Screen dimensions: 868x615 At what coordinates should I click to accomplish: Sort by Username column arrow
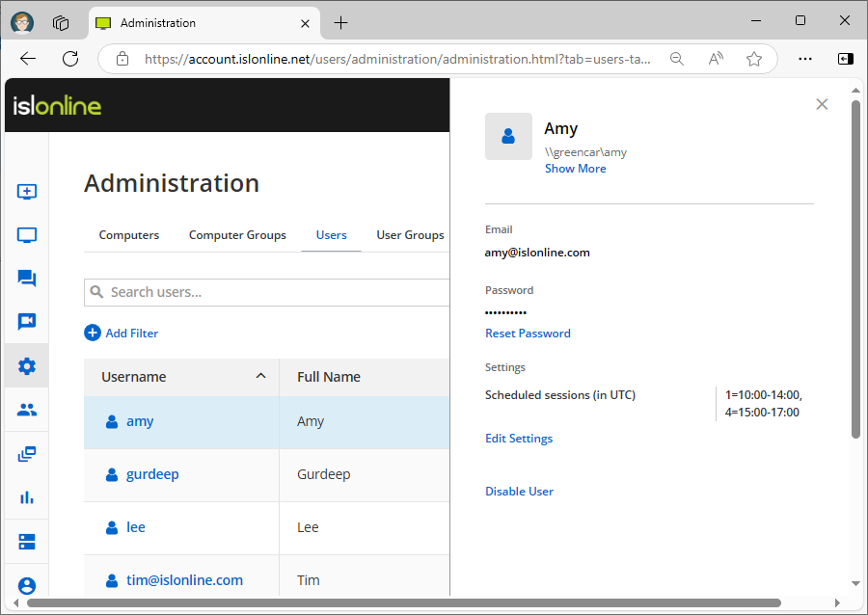pyautogui.click(x=260, y=376)
